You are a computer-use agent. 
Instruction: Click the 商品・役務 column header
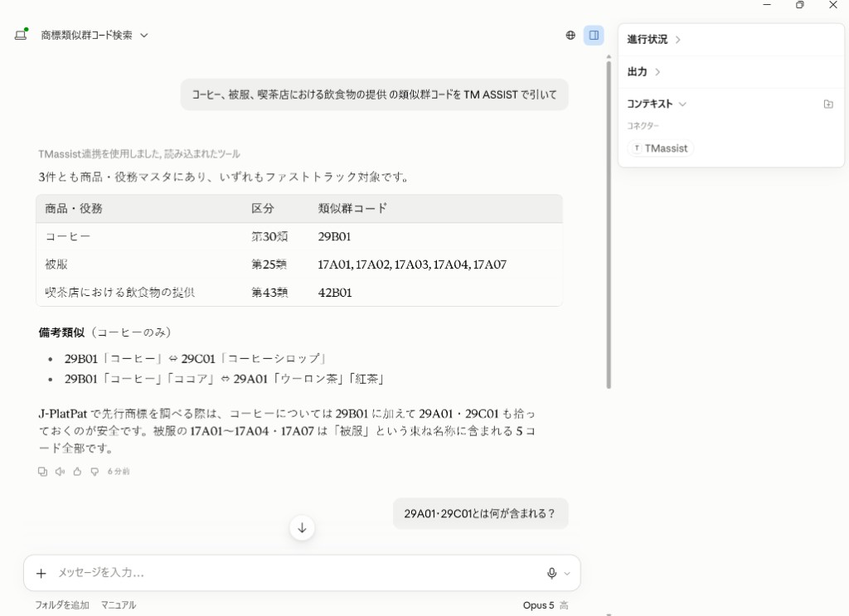(x=74, y=208)
